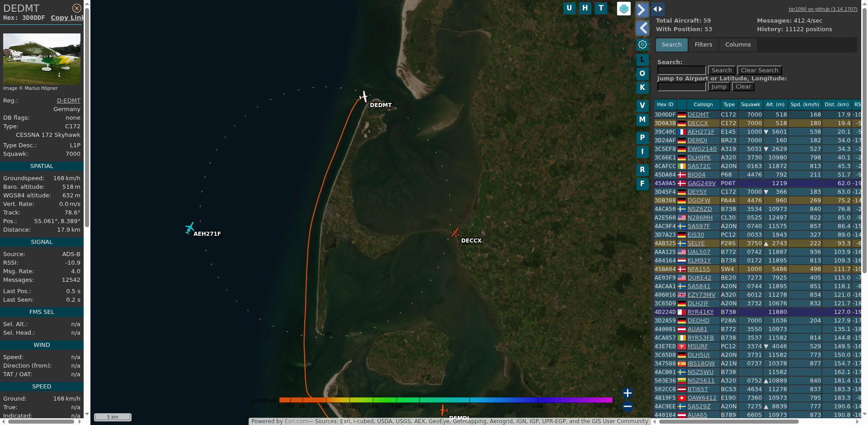Close the DEDMT aircraft info panel
868x425 pixels.
pyautogui.click(x=77, y=8)
